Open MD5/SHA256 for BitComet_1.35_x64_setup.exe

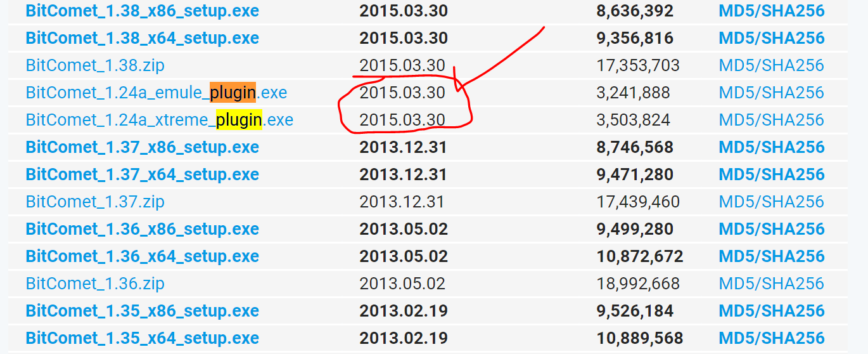[x=772, y=338]
